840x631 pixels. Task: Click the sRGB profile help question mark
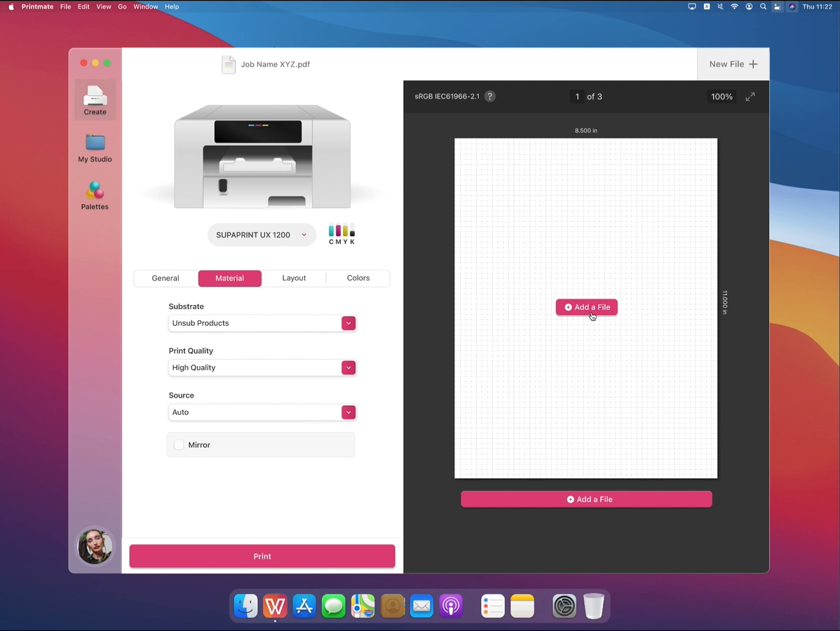click(x=489, y=96)
